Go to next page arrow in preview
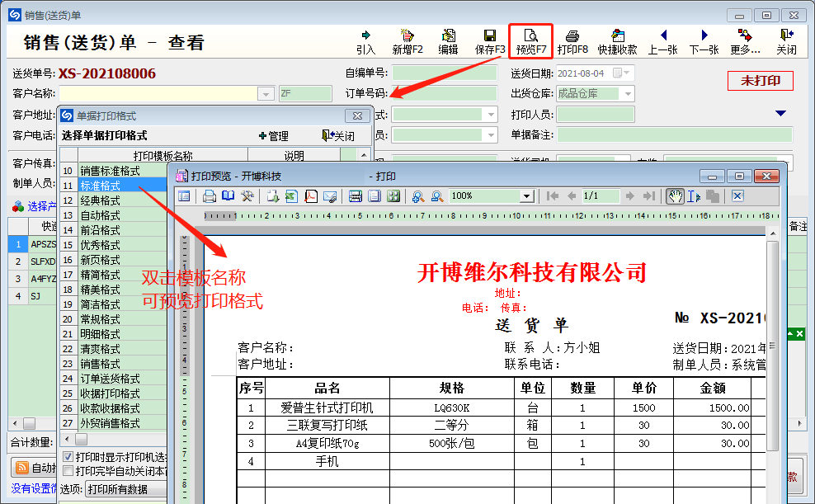This screenshot has height=504, width=815. pos(629,195)
